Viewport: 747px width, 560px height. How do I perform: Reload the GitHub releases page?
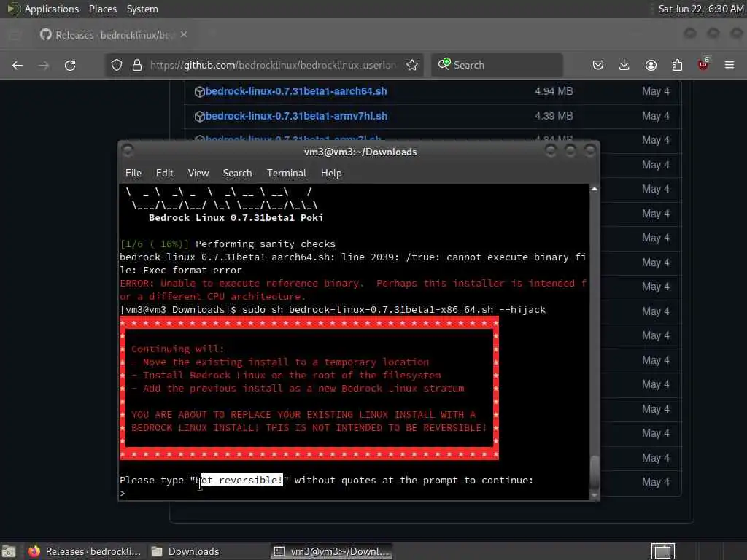pyautogui.click(x=70, y=65)
